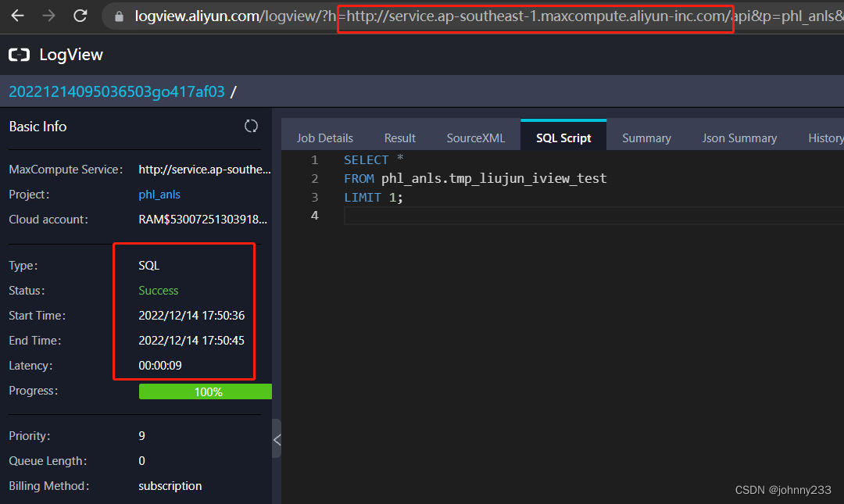Open the History tab
This screenshot has width=844, height=504.
tap(826, 137)
